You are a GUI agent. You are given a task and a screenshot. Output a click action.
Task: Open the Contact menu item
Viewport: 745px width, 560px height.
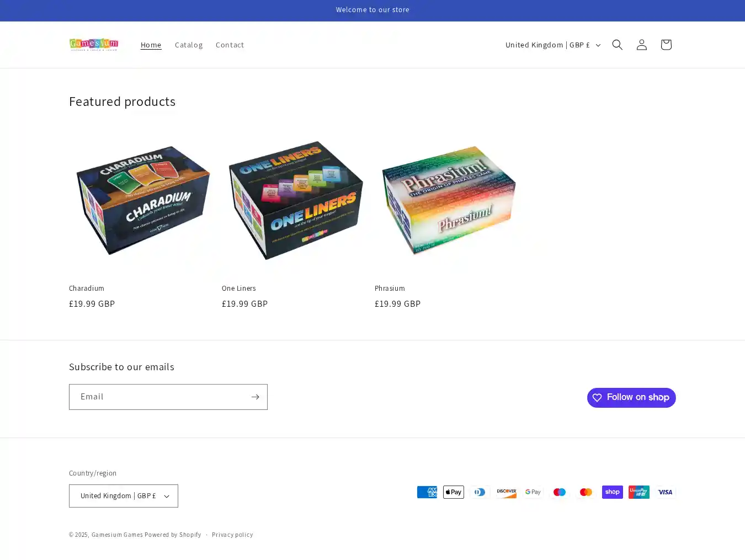click(230, 45)
